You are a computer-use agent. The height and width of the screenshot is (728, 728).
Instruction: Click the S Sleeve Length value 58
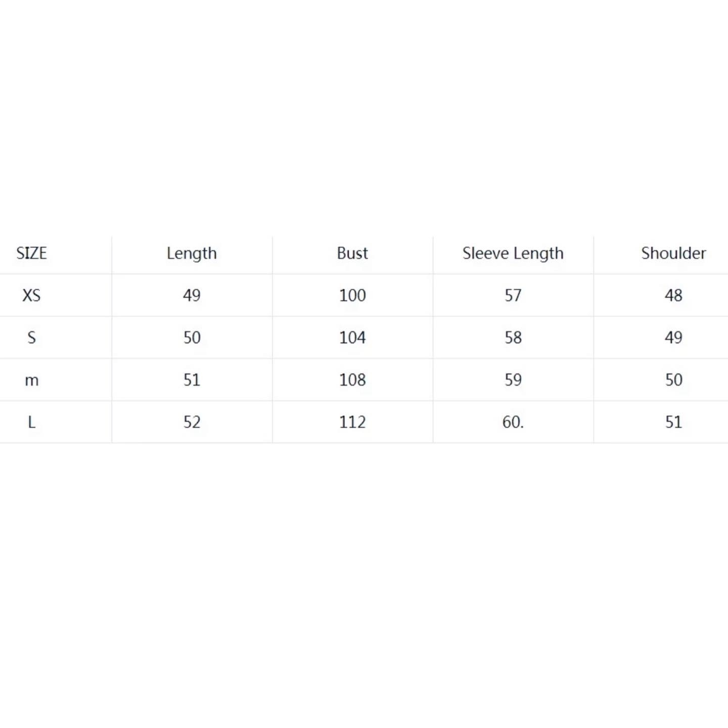pyautogui.click(x=513, y=338)
